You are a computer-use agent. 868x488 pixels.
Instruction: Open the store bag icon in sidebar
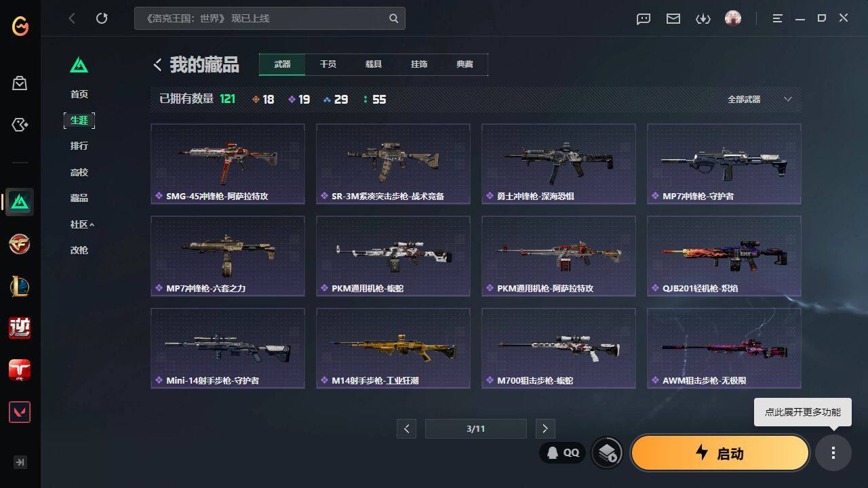pyautogui.click(x=20, y=83)
